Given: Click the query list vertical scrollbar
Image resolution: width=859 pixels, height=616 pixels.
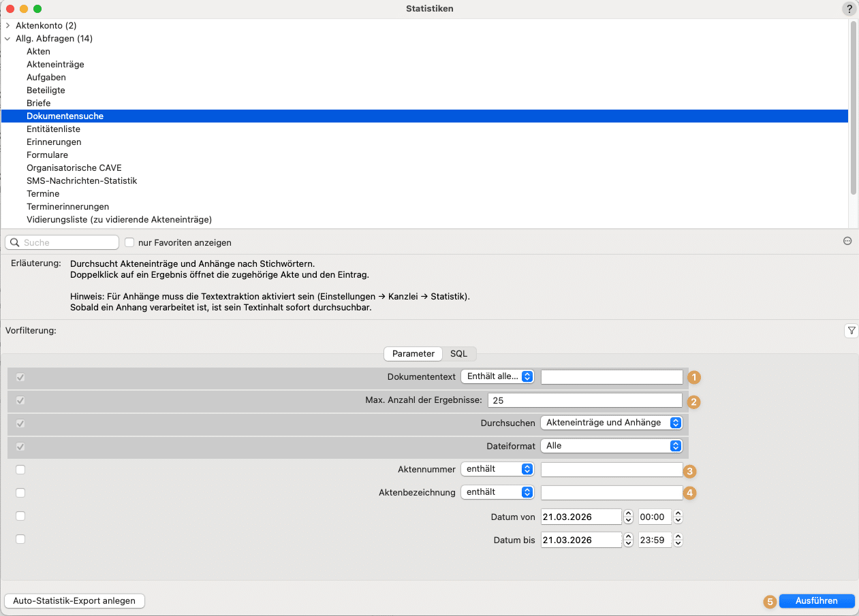Looking at the screenshot, I should [x=854, y=109].
